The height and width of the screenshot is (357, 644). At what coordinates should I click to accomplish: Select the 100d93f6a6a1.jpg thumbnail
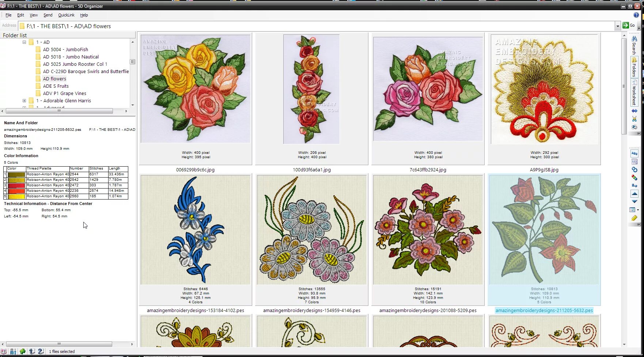coord(311,89)
